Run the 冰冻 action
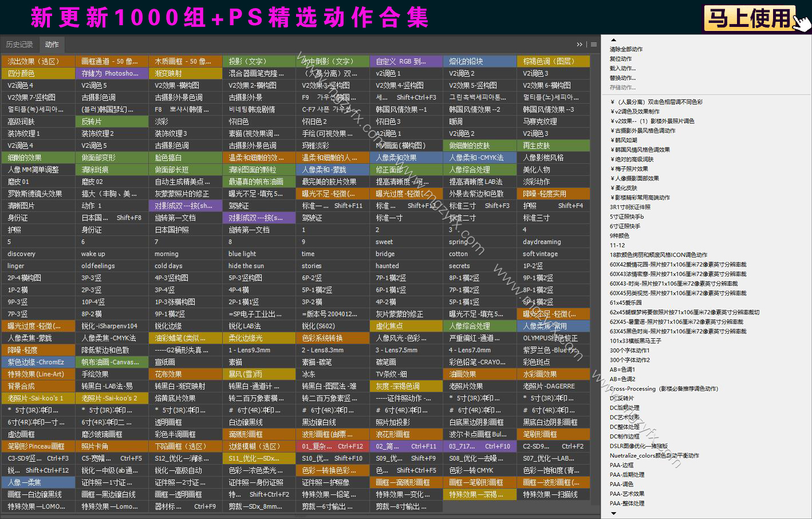The height and width of the screenshot is (519, 812). pyautogui.click(x=333, y=374)
